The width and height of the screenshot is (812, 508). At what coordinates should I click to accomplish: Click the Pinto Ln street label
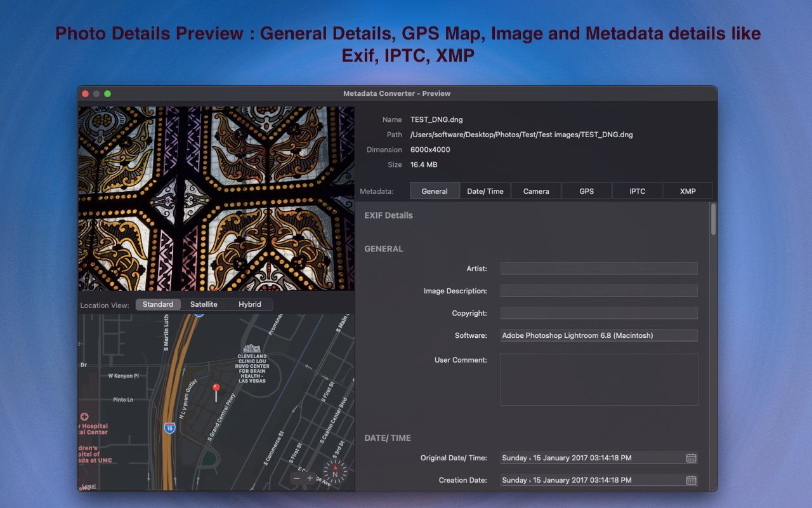[x=123, y=400]
